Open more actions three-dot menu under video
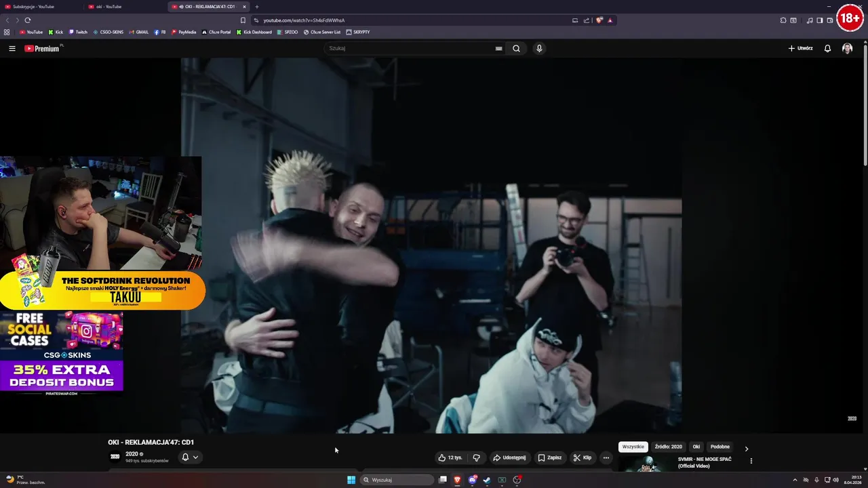 pos(606,457)
